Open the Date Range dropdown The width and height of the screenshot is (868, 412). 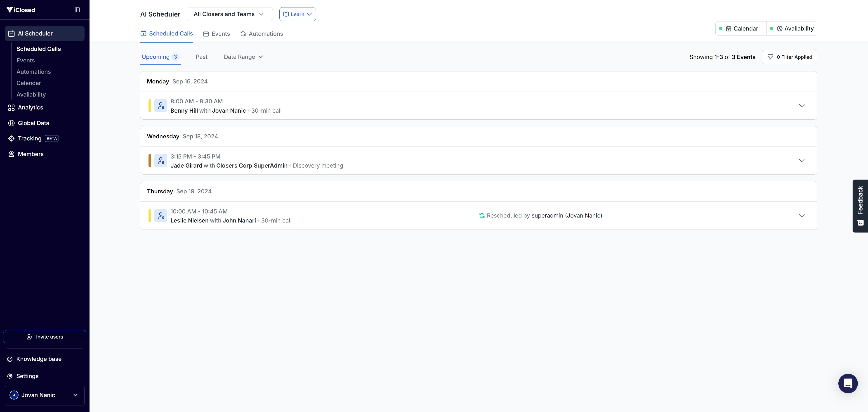(243, 57)
